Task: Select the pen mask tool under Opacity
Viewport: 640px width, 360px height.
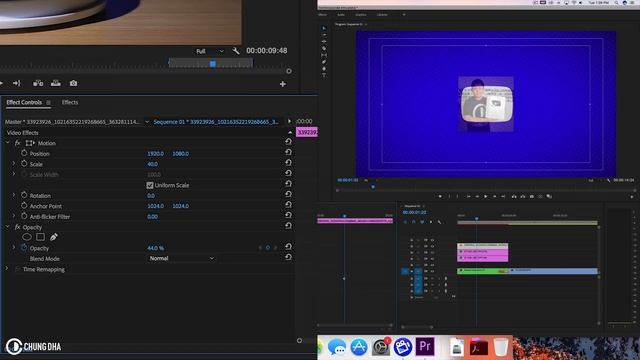Action: click(x=53, y=237)
